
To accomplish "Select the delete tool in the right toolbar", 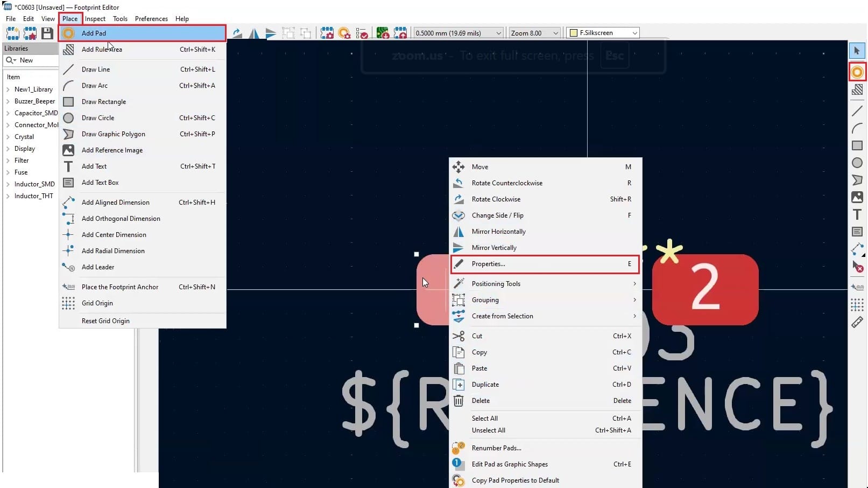I will [x=857, y=266].
